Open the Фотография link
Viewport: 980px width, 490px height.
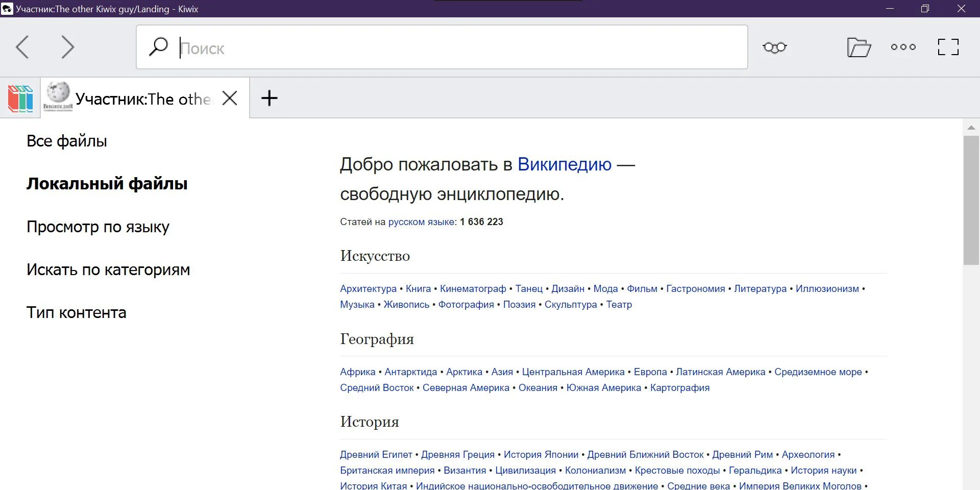coord(466,305)
